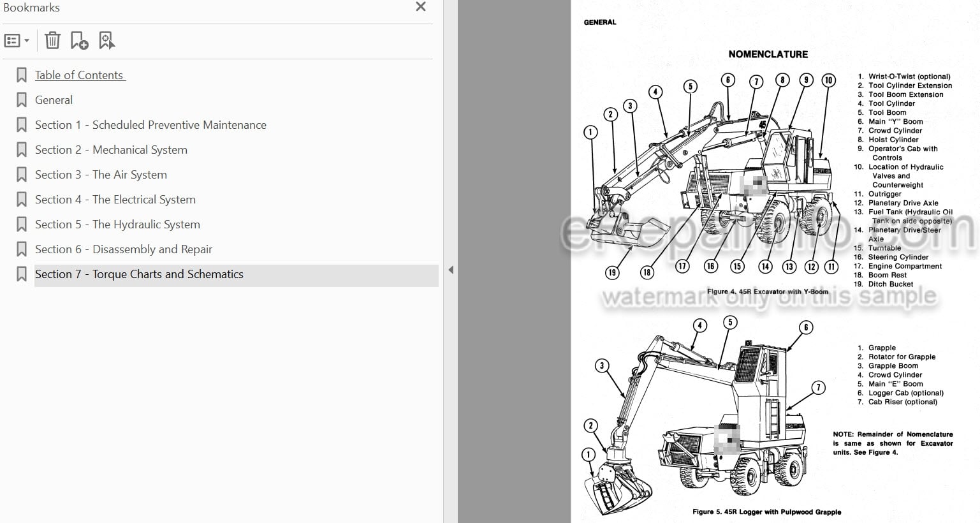Navigate to Section 5 - The Hydraulic System

[x=117, y=225]
